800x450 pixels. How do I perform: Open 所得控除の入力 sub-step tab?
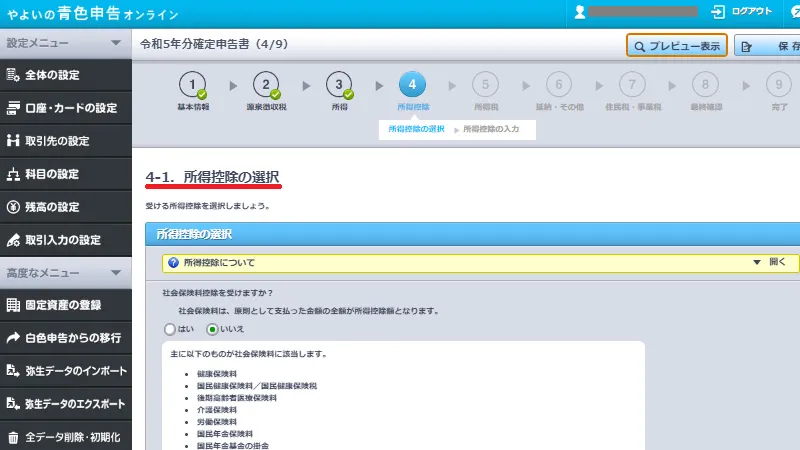click(x=491, y=129)
